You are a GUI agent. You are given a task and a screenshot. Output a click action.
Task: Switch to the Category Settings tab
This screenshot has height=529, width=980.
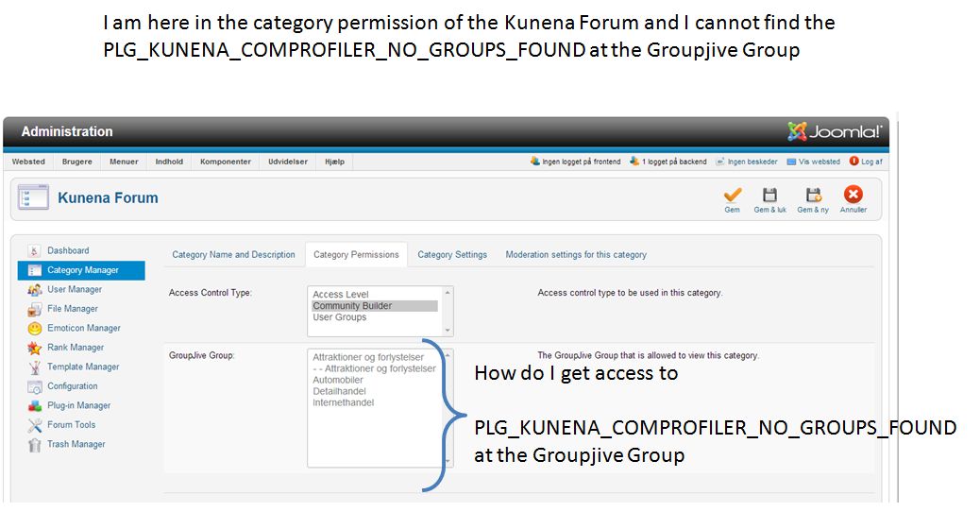point(452,254)
